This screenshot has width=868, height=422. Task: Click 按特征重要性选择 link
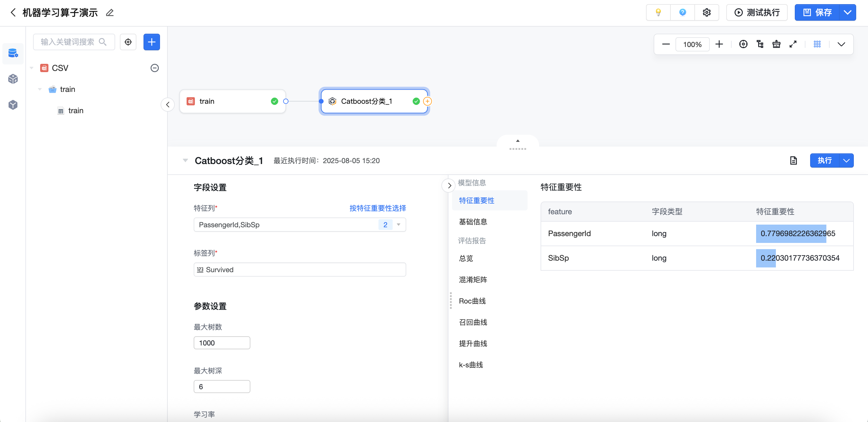[x=377, y=208]
